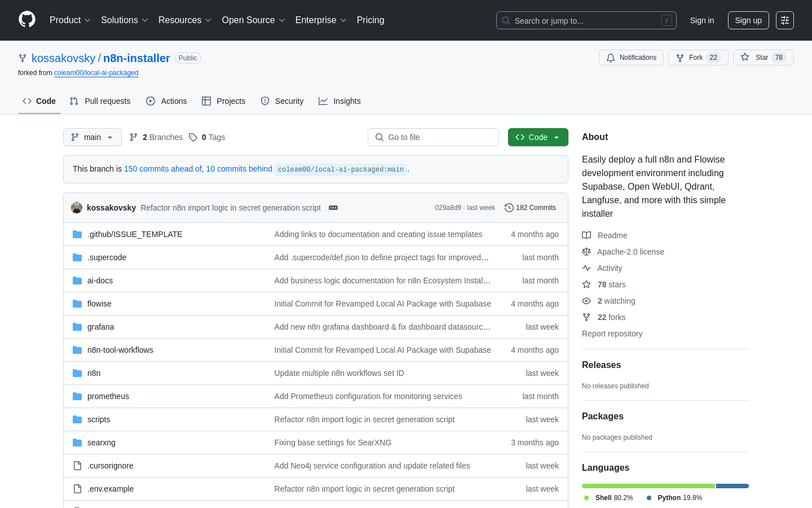The width and height of the screenshot is (812, 508).
Task: Open the Resources dropdown menu
Action: (x=185, y=20)
